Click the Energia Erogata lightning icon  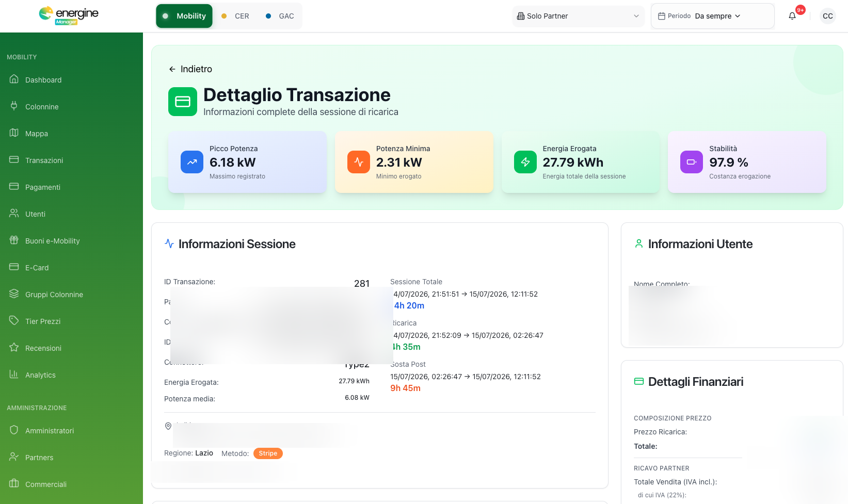click(x=525, y=162)
